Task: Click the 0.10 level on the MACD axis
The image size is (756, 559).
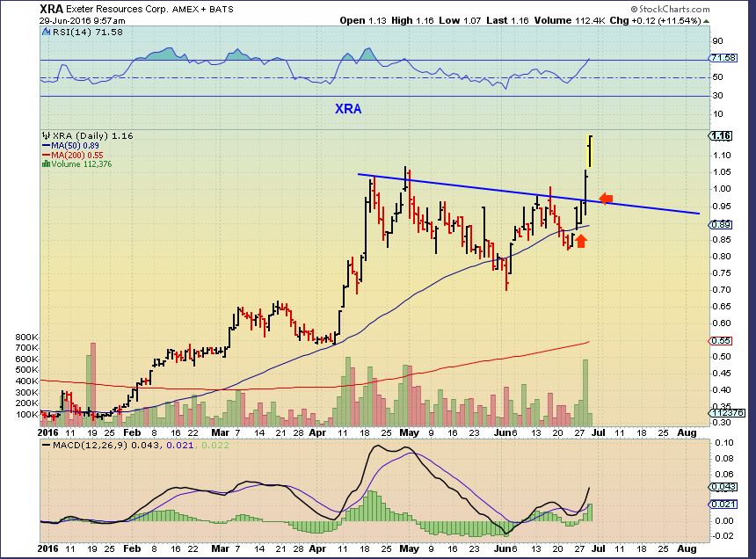Action: [724, 442]
